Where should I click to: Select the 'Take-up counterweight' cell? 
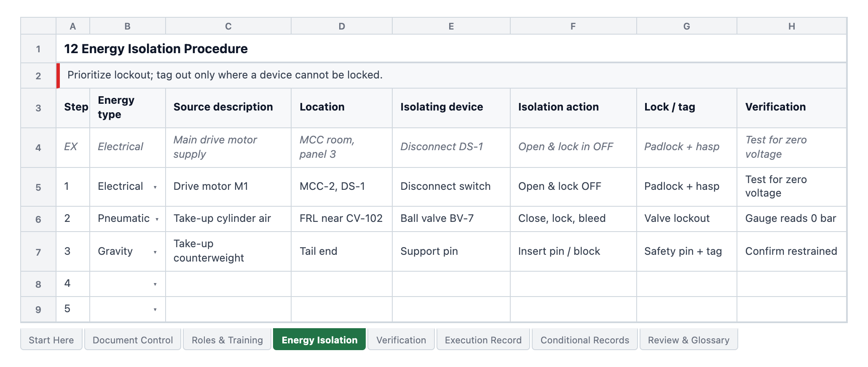[x=228, y=251]
